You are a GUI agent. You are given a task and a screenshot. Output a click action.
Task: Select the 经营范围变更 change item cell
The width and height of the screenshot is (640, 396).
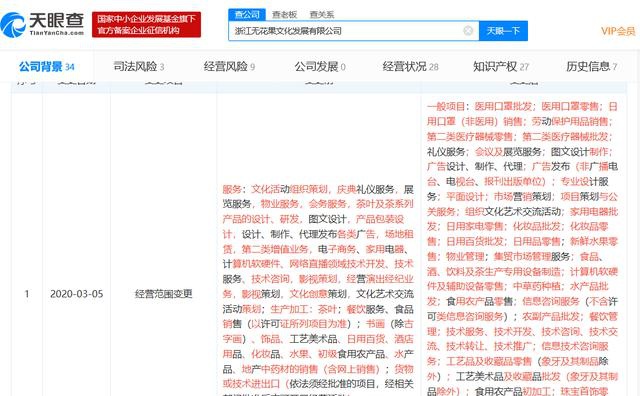(x=163, y=294)
